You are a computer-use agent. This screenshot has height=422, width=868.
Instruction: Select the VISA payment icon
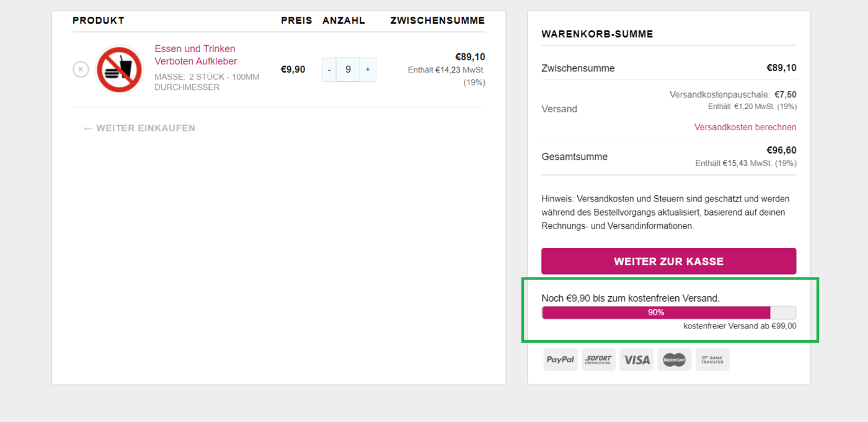(636, 359)
